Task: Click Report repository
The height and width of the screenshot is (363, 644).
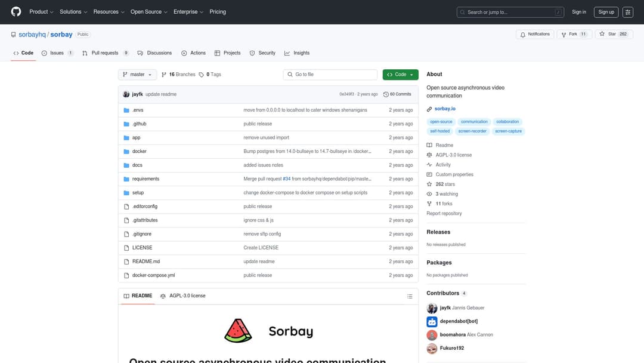Action: click(444, 213)
